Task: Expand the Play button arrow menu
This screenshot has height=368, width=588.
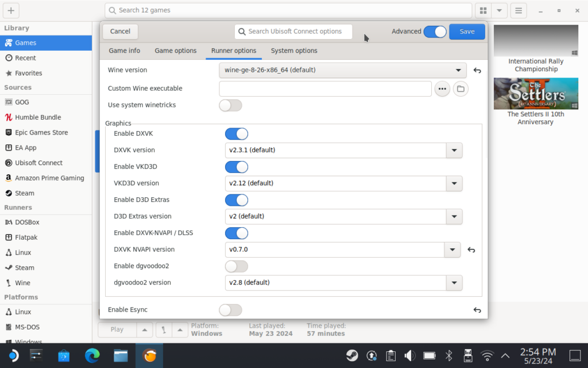Action: pyautogui.click(x=144, y=329)
